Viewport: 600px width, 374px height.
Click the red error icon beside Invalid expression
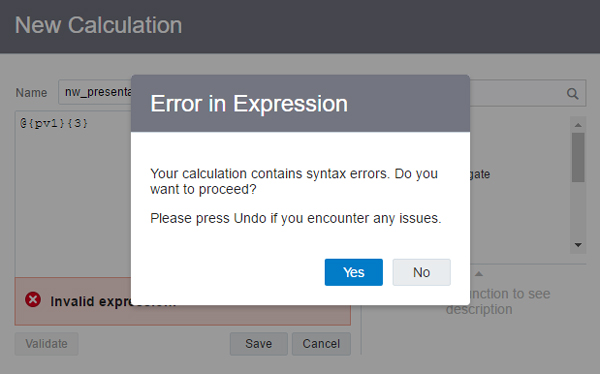pos(33,299)
